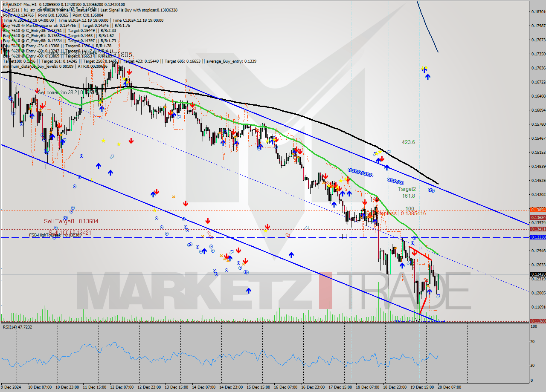The height and width of the screenshot is (392, 546).
Task: Click the orange 0.13854 price tag
Action: 537,210
